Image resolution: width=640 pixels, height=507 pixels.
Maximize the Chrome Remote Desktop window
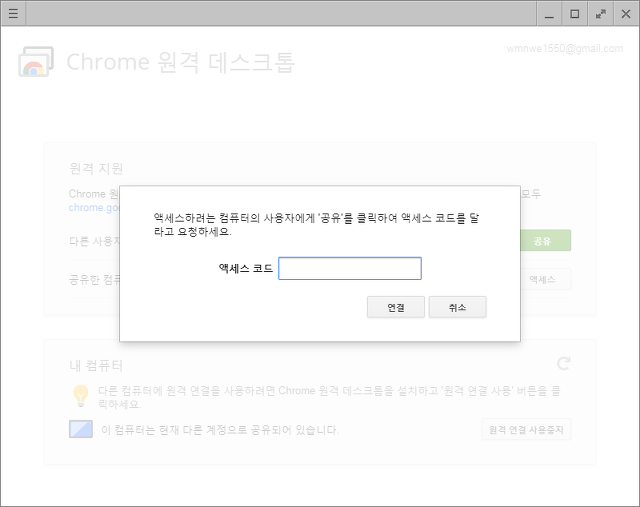(575, 14)
